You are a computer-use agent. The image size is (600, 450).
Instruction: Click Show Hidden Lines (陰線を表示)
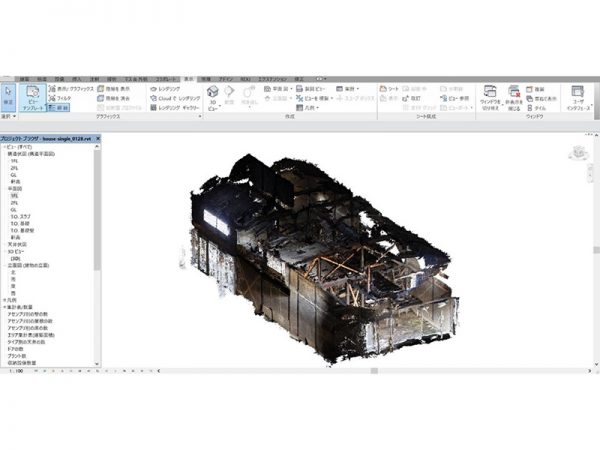click(x=113, y=89)
